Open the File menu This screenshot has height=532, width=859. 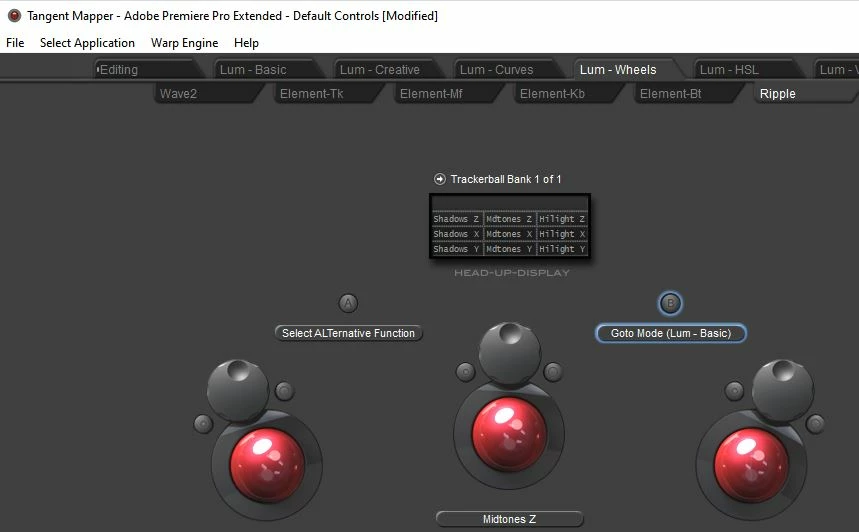15,43
